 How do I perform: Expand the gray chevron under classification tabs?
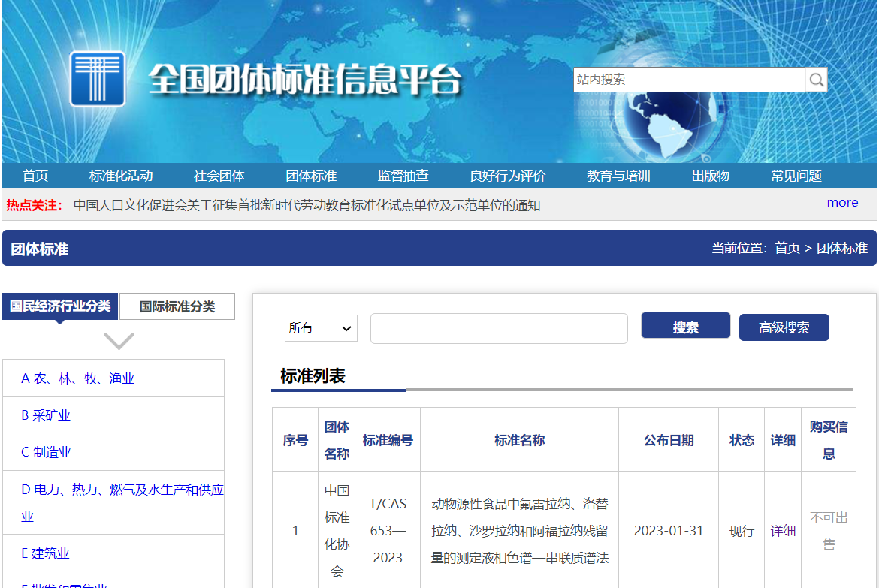(x=119, y=341)
